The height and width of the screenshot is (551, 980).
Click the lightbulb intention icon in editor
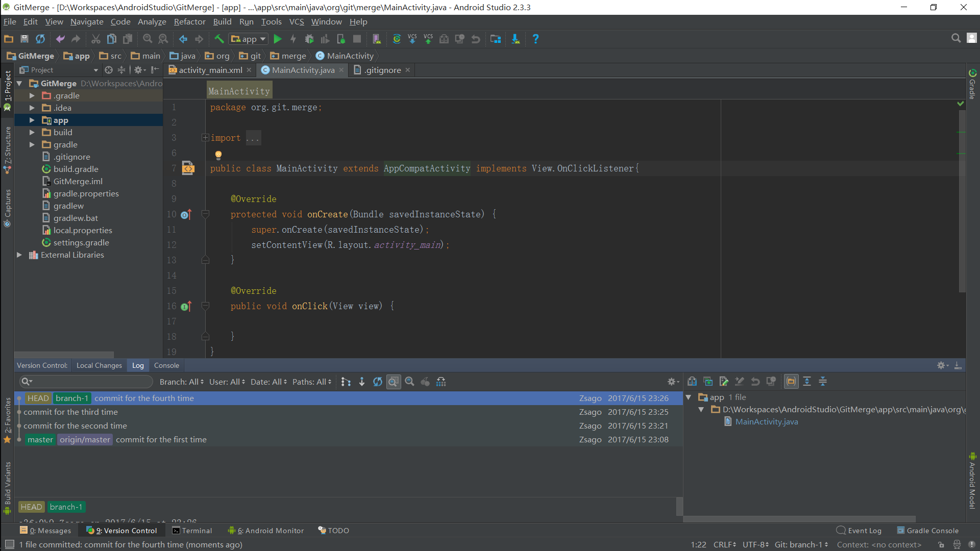(x=218, y=155)
